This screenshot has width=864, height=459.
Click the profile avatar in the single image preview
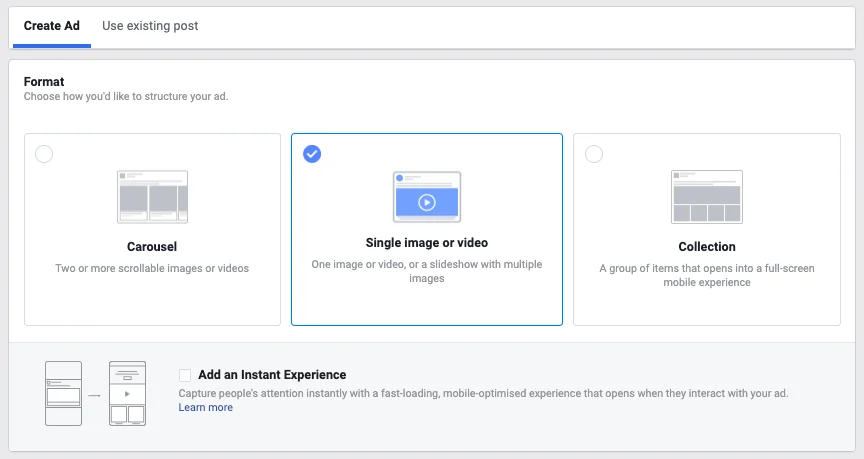399,178
